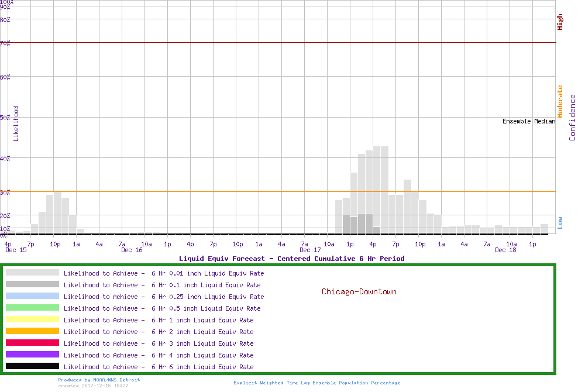Click the light blue 0.25 inch legend swatch
The height and width of the screenshot is (392, 585).
[32, 296]
